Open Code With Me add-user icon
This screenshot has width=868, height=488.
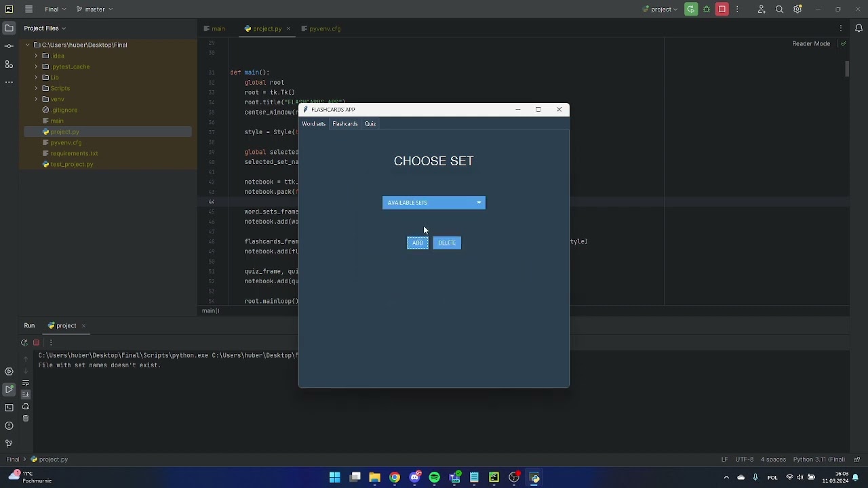coord(762,9)
